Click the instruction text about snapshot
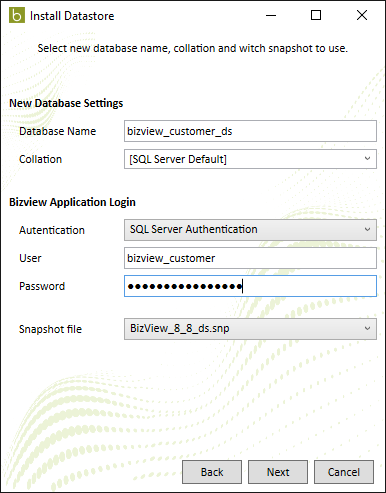The height and width of the screenshot is (493, 386). (193, 48)
